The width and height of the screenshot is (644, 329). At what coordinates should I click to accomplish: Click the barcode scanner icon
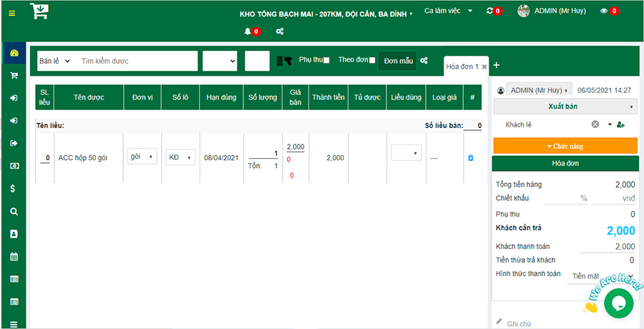pos(284,62)
